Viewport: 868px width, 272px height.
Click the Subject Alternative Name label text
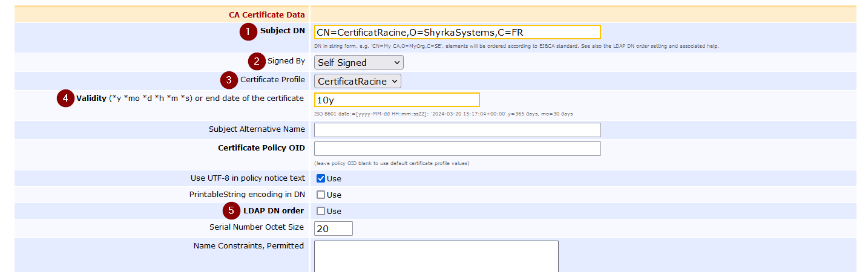click(257, 129)
